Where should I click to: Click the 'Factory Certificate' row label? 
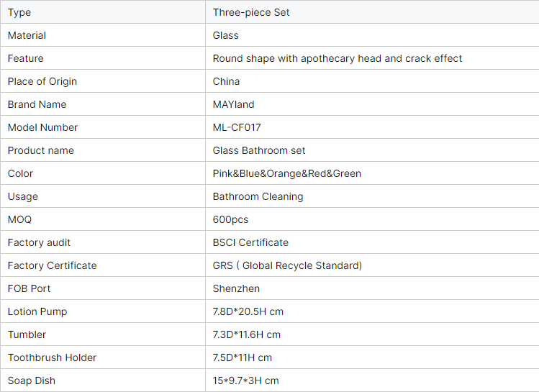point(52,265)
